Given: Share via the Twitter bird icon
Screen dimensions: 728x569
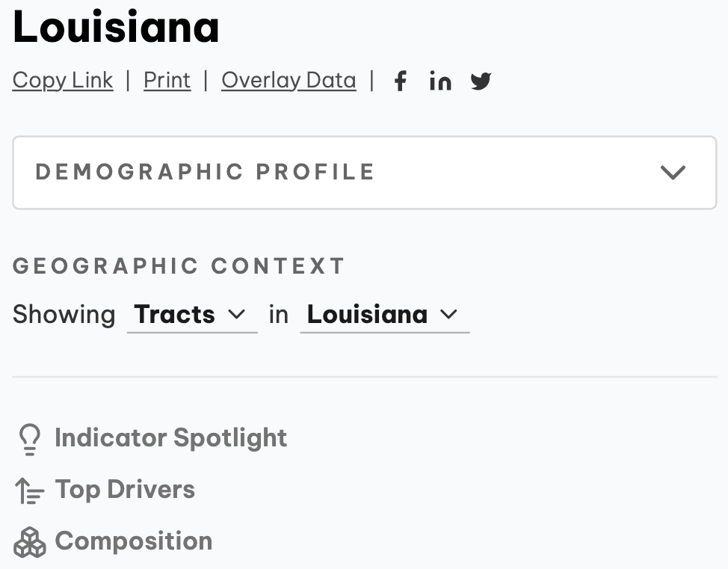Looking at the screenshot, I should (481, 81).
